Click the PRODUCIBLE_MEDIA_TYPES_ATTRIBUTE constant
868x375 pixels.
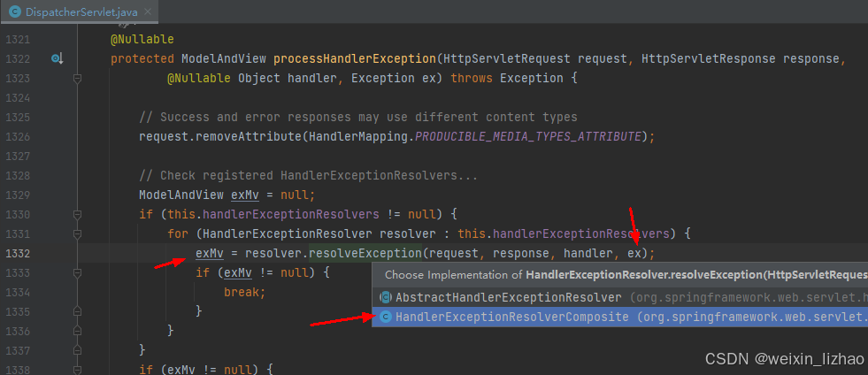click(528, 136)
